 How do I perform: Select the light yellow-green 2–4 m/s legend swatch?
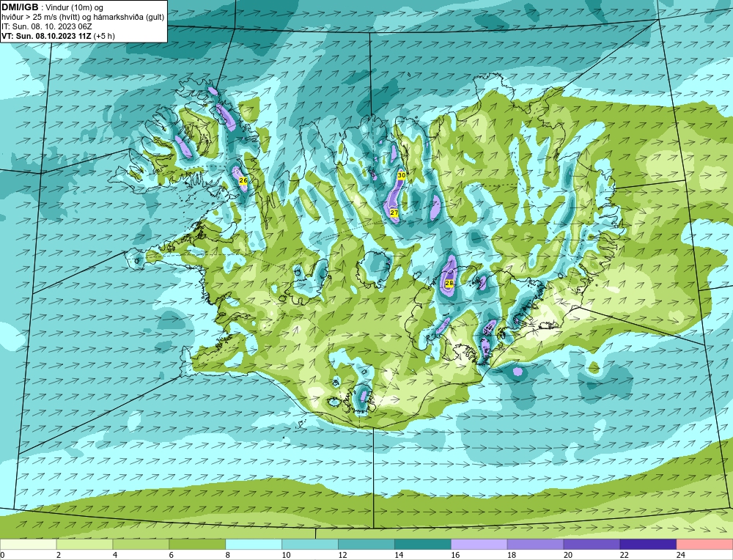coord(84,544)
